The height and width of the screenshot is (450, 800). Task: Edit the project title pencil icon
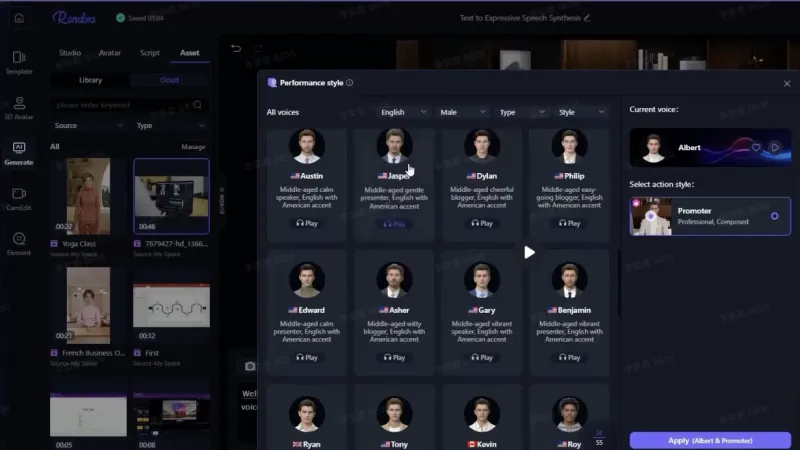[x=587, y=18]
